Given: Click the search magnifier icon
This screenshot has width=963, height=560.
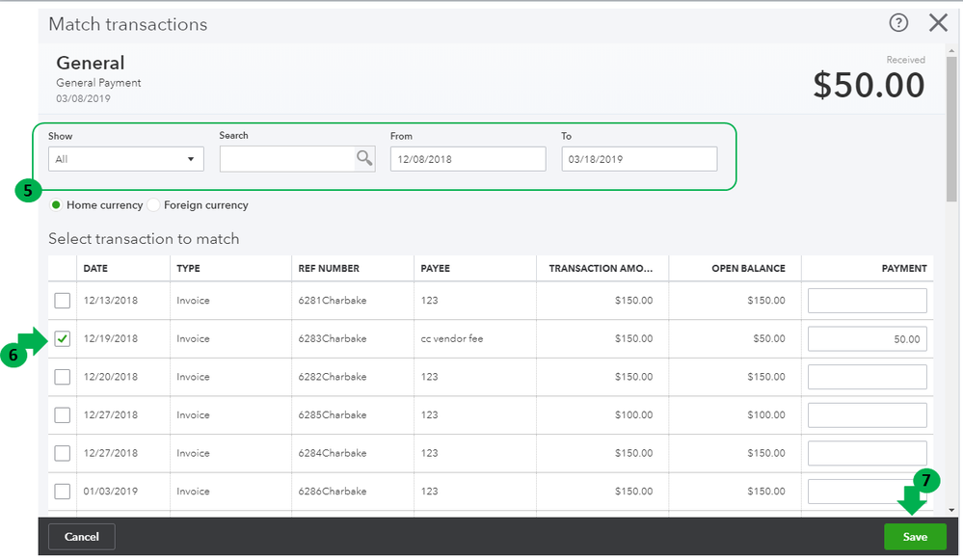Looking at the screenshot, I should pos(364,159).
